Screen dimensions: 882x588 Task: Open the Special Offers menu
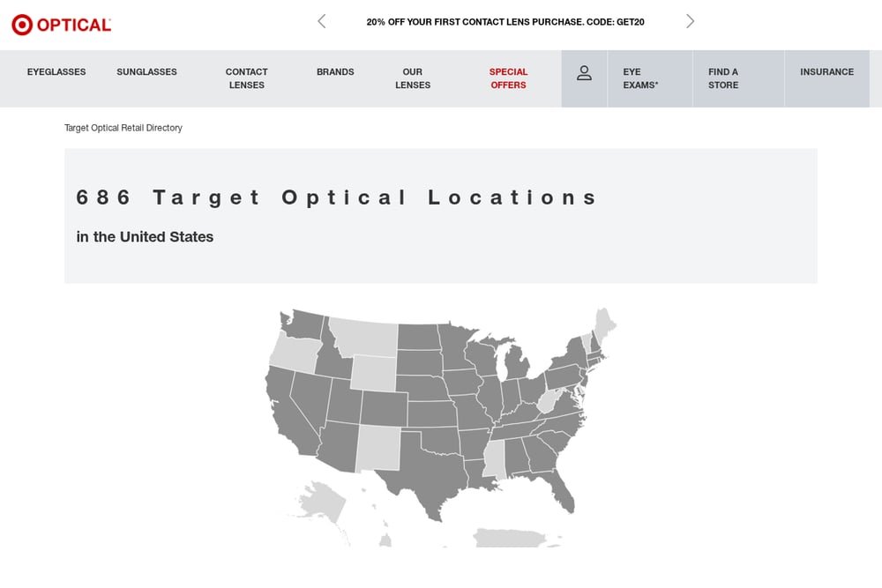tap(508, 78)
